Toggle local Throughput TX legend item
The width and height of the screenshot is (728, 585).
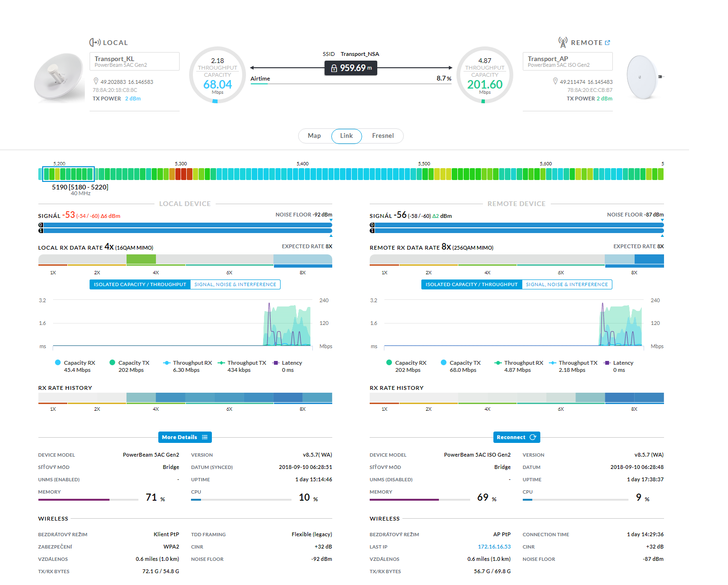(242, 366)
